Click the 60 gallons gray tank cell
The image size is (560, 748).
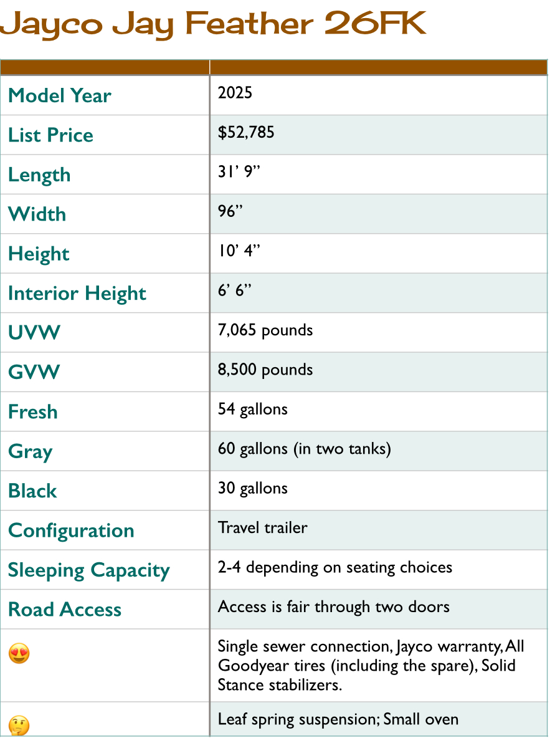pos(379,451)
